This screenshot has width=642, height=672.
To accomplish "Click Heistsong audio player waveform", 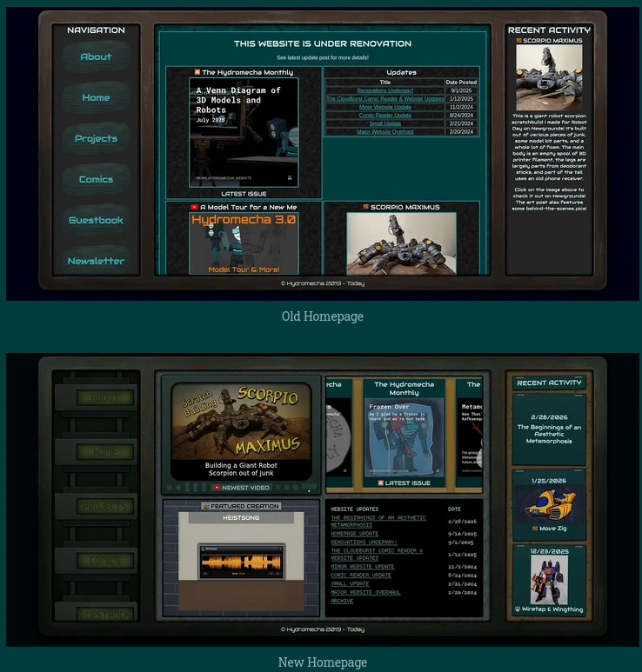I will (241, 562).
